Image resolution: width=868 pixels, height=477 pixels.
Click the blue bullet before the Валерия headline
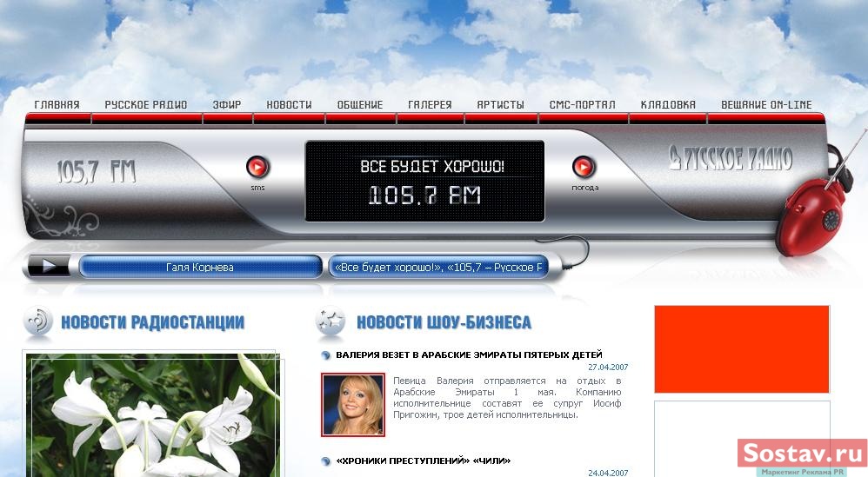[x=325, y=355]
